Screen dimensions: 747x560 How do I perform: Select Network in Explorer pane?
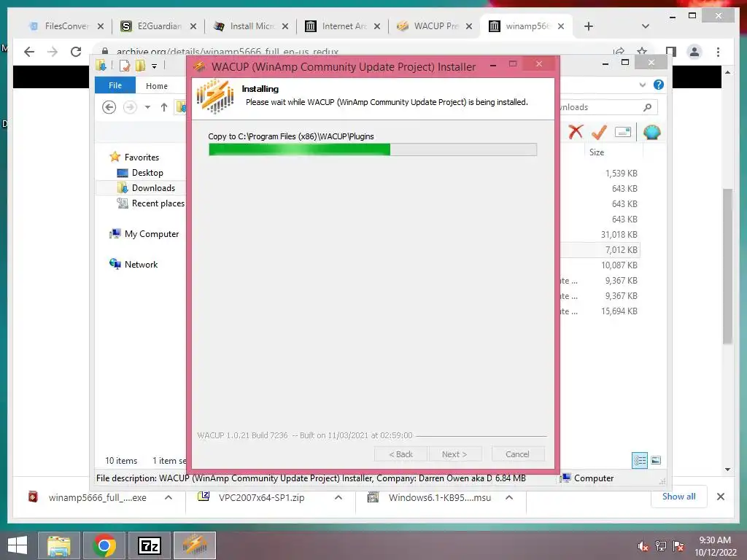tap(133, 264)
